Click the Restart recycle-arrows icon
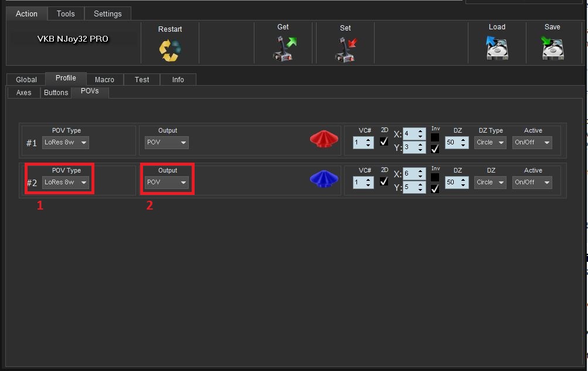The image size is (588, 371). coord(170,50)
